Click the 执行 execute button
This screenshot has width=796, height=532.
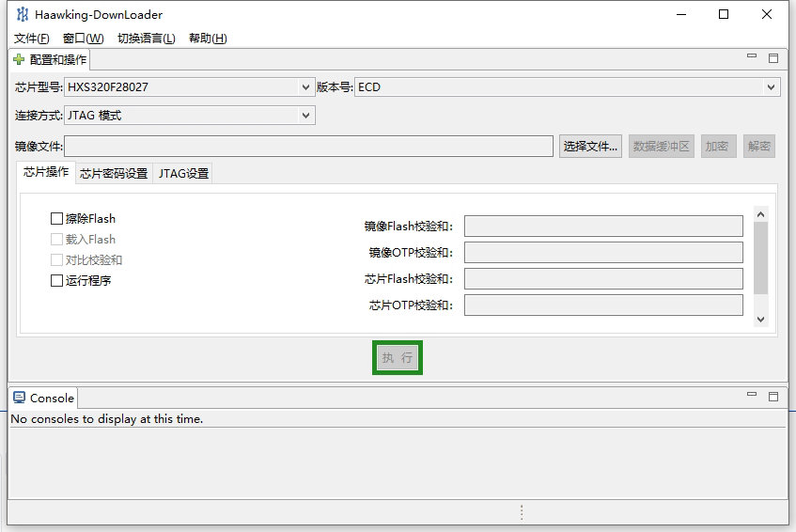pyautogui.click(x=398, y=358)
